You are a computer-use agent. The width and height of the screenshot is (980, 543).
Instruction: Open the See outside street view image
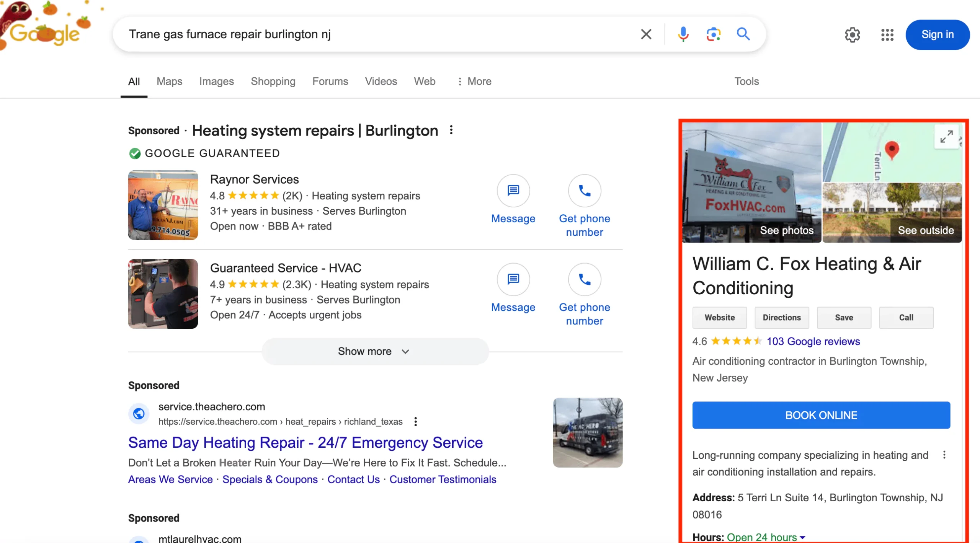tap(892, 212)
